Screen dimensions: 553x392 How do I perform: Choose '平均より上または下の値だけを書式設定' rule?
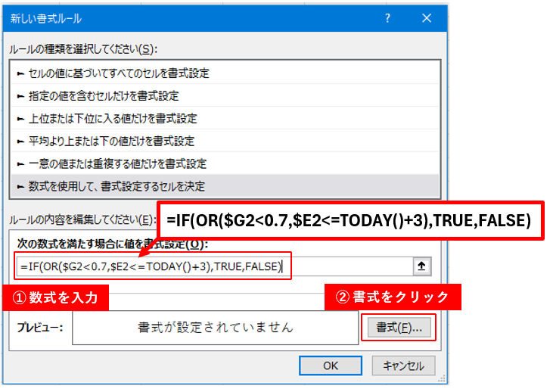106,141
